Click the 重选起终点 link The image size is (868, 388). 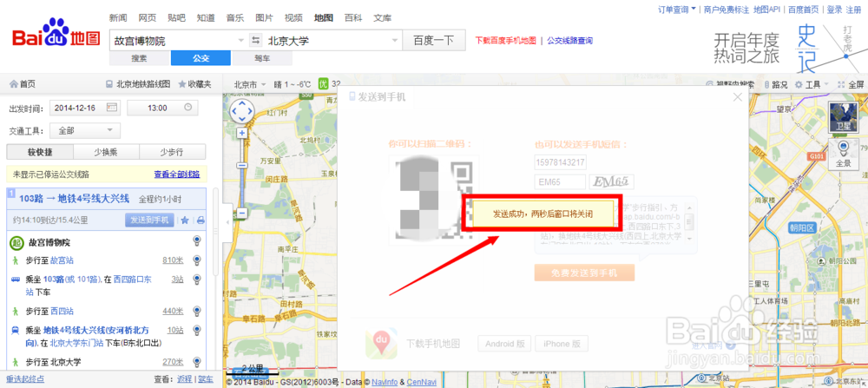click(25, 379)
